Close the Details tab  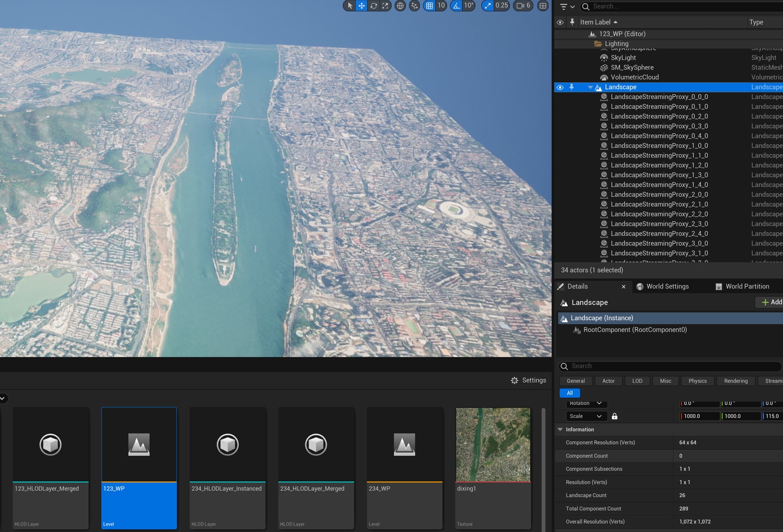(x=624, y=286)
